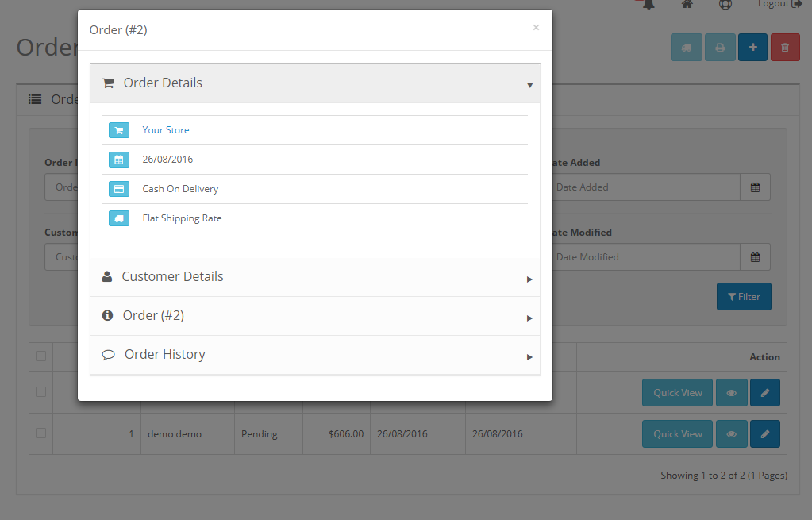The width and height of the screenshot is (812, 520).
Task: Click the notifications bell icon
Action: (648, 5)
